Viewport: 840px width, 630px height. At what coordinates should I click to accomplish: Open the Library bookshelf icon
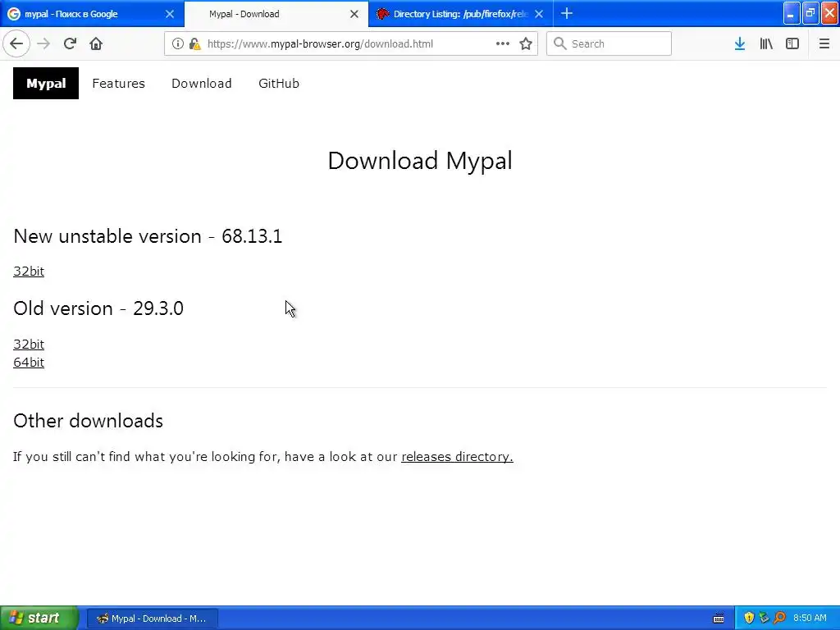tap(766, 43)
